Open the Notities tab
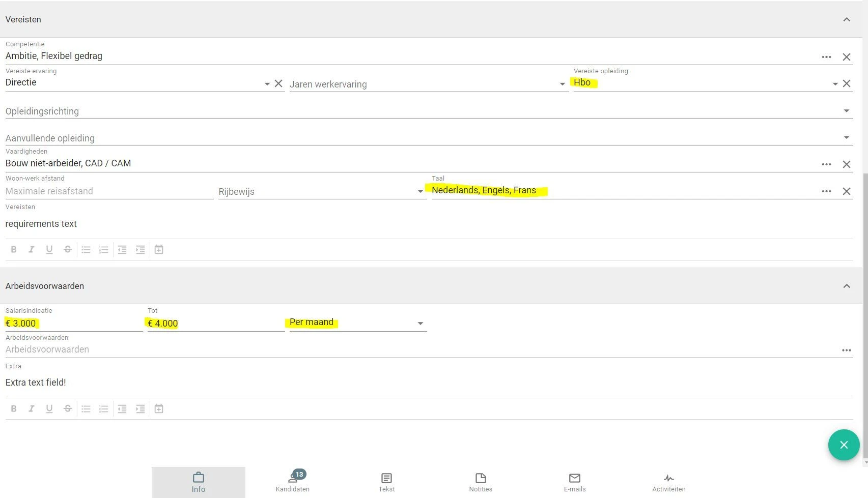The image size is (868, 498). pyautogui.click(x=481, y=482)
